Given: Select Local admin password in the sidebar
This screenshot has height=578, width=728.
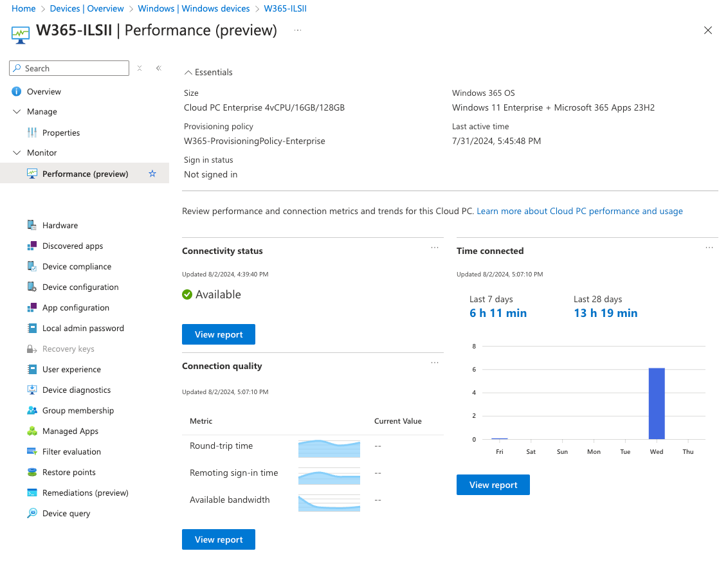Looking at the screenshot, I should (x=84, y=329).
